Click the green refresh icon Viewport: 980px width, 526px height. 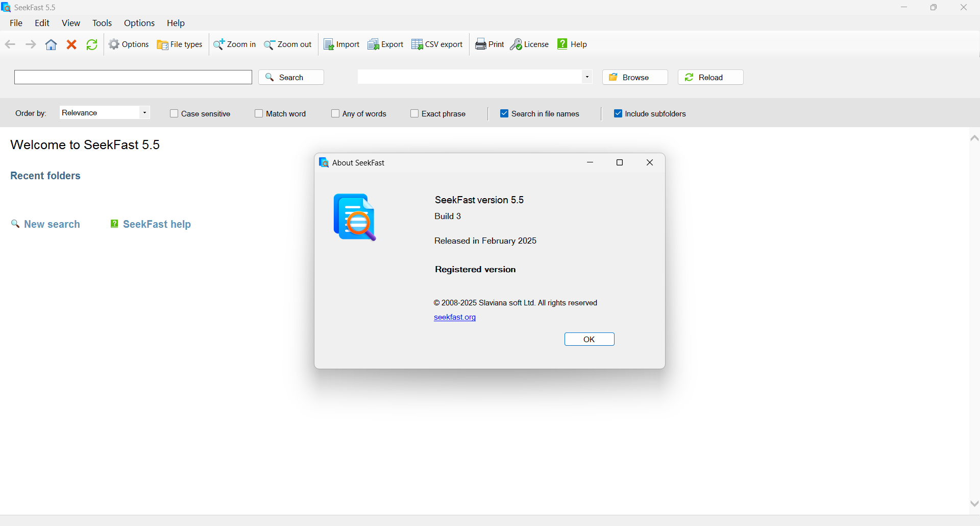tap(92, 44)
